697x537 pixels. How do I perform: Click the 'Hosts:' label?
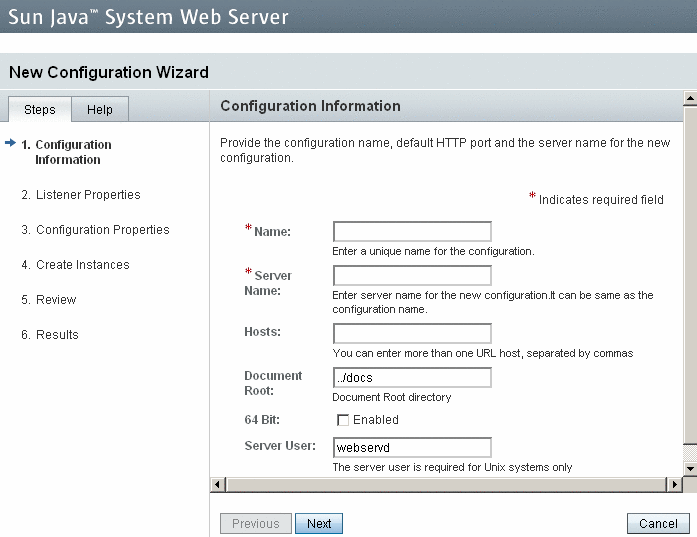[262, 332]
